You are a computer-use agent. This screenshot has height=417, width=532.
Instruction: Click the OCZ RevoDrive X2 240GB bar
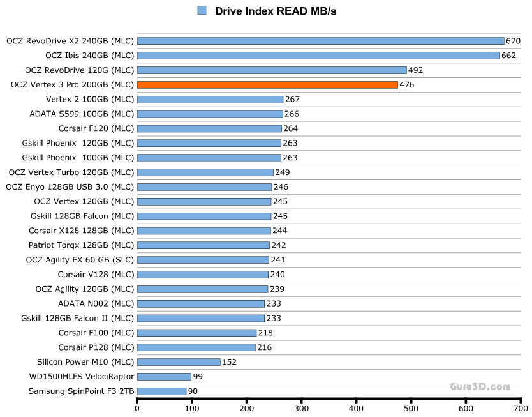point(320,41)
